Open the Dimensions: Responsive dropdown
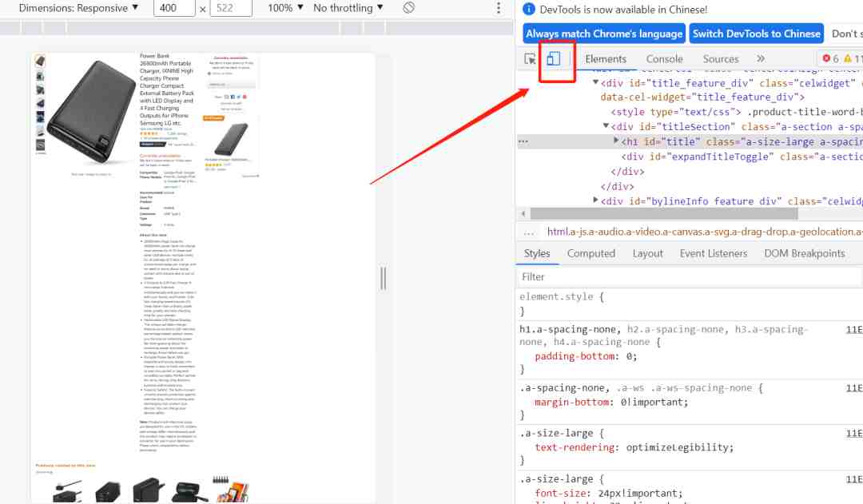Viewport: 863px width, 504px height. 78,8
